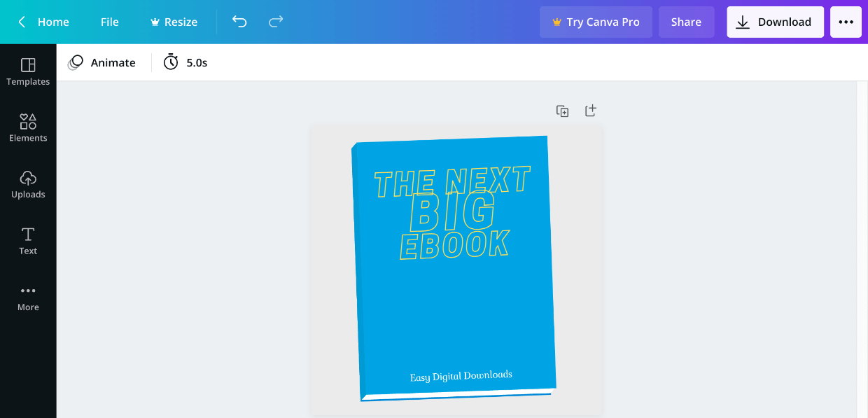868x418 pixels.
Task: Duplicate the current page
Action: click(562, 110)
